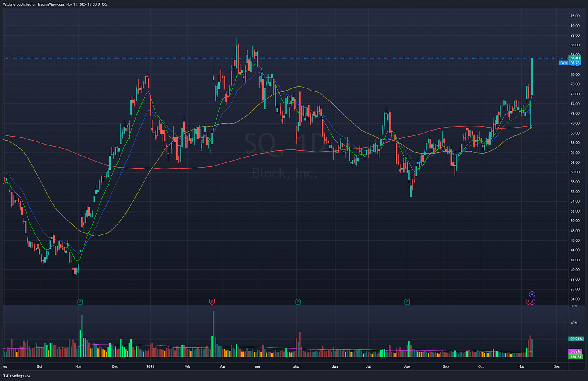
Task: Click the 70.00 price axis label
Action: tap(575, 123)
